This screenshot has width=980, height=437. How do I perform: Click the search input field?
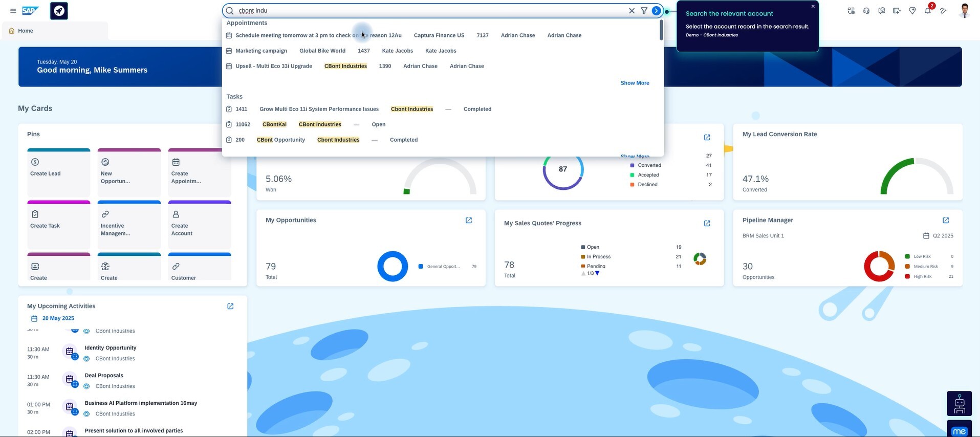[x=430, y=11]
